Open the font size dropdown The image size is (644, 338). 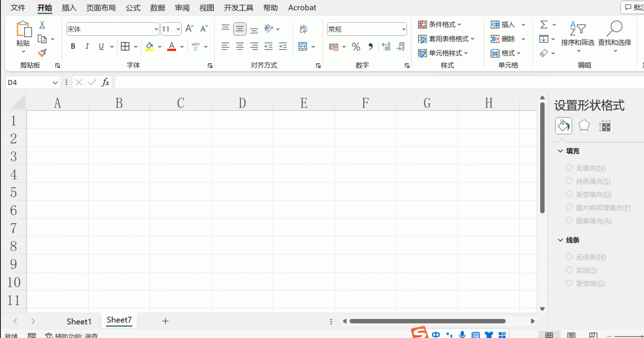(x=178, y=29)
